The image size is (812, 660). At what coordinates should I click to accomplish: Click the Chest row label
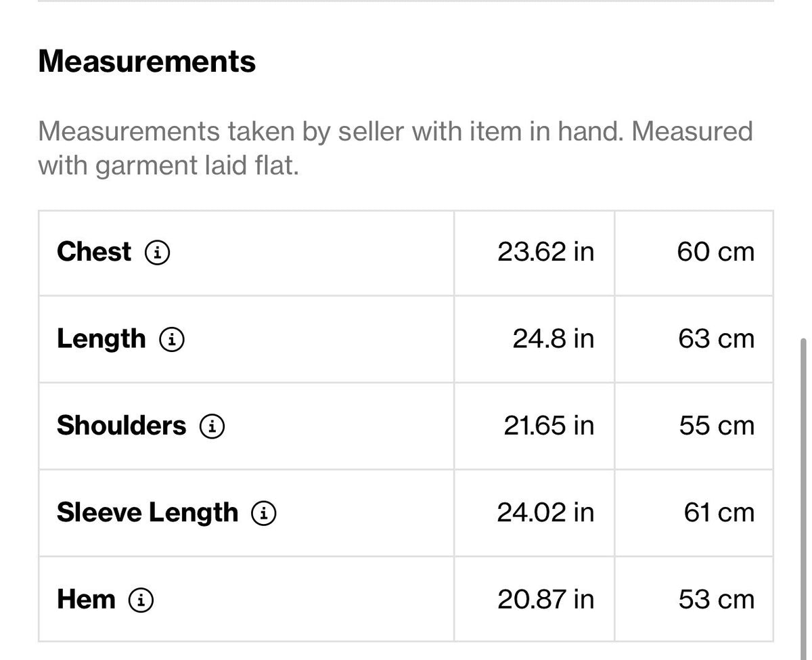click(x=94, y=252)
